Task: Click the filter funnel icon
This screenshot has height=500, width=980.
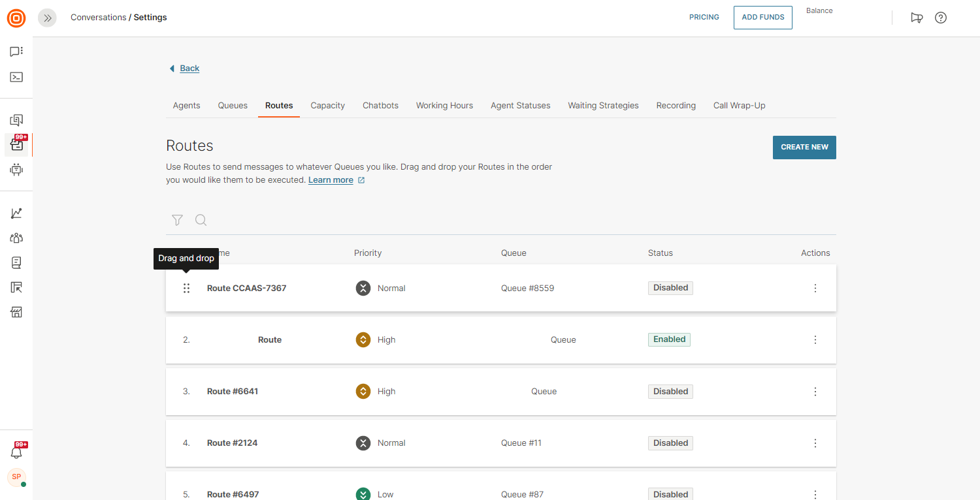Action: coord(177,221)
